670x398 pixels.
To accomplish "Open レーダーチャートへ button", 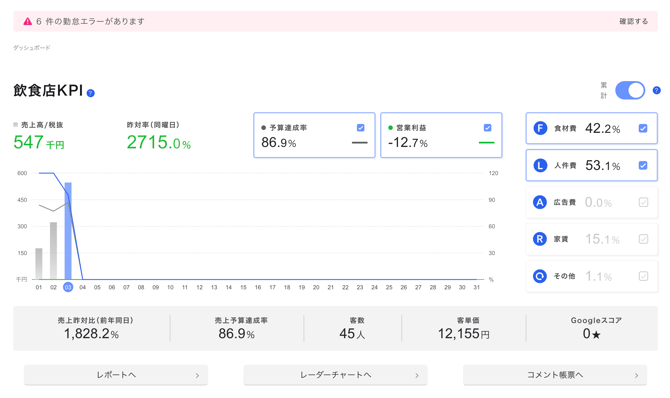I will click(x=335, y=375).
